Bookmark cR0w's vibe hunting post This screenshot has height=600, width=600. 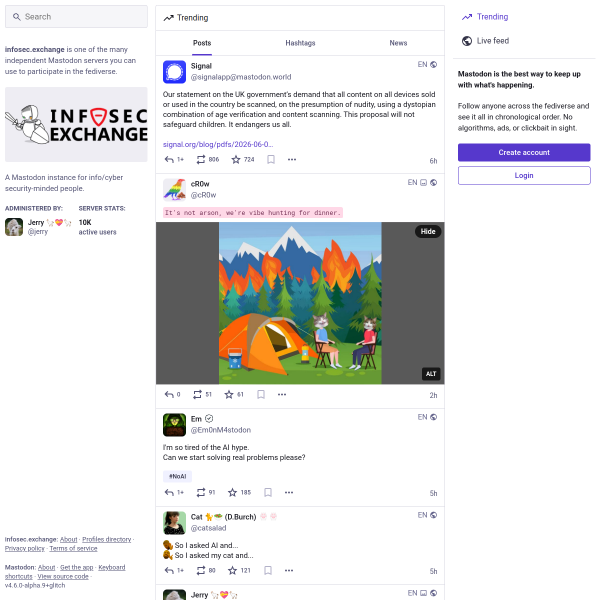pos(261,395)
